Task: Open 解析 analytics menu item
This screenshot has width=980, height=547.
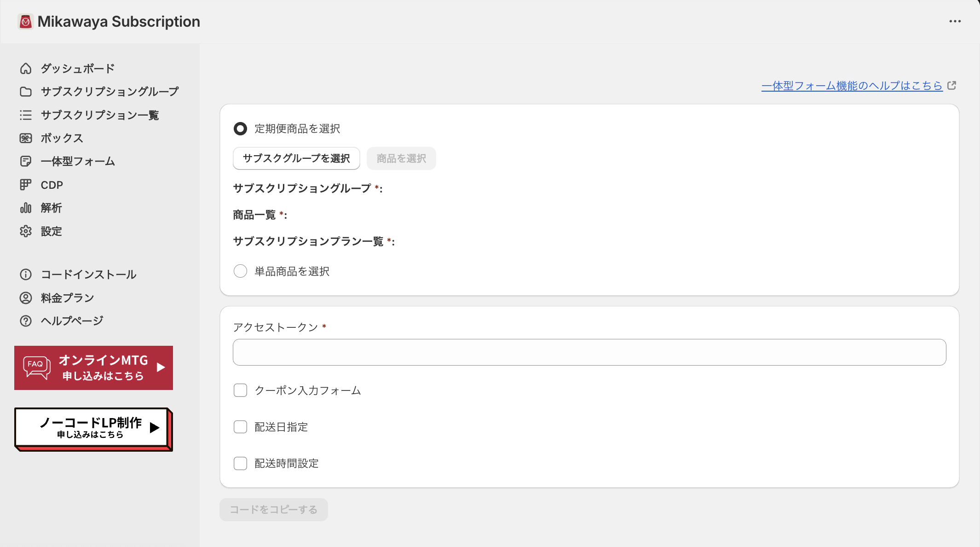Action: [51, 208]
